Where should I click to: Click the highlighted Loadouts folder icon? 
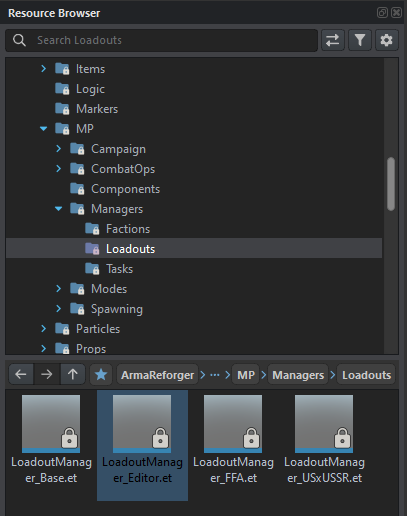92,249
